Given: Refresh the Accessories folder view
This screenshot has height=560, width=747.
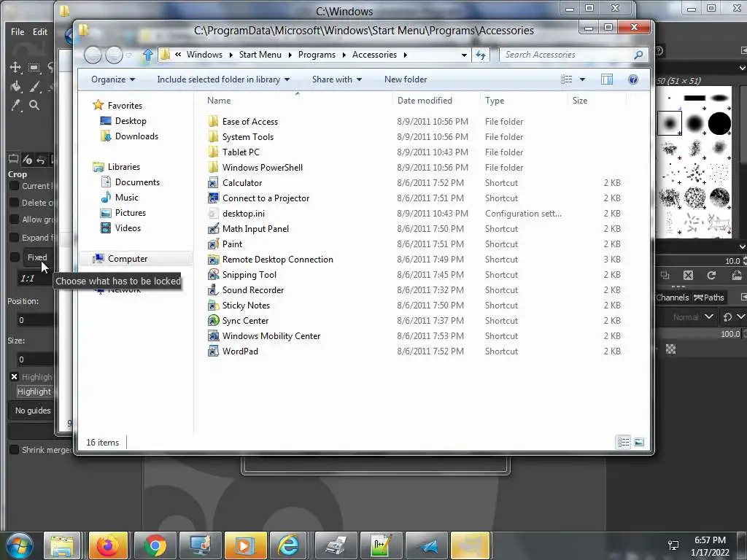Looking at the screenshot, I should point(480,55).
